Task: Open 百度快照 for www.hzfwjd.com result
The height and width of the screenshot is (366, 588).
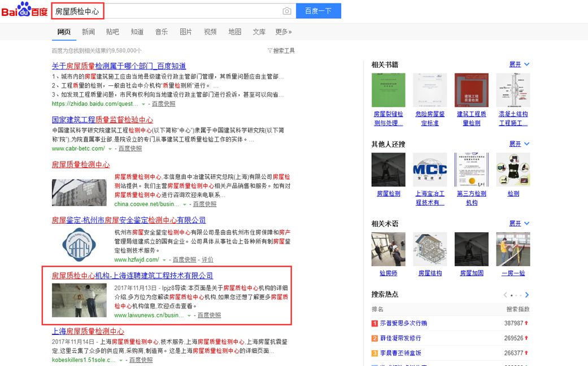Action: [184, 259]
